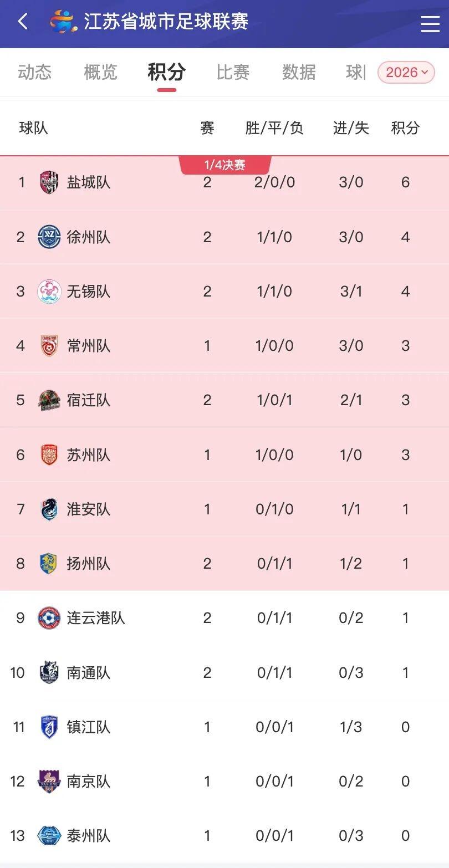Tap the 泰州队 team crest
The image size is (449, 868).
(49, 836)
